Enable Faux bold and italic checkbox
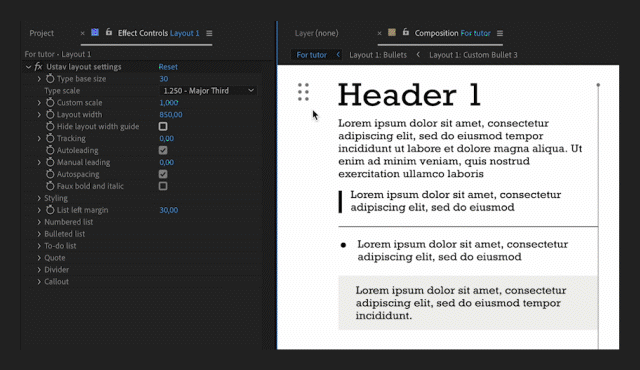 [x=163, y=186]
